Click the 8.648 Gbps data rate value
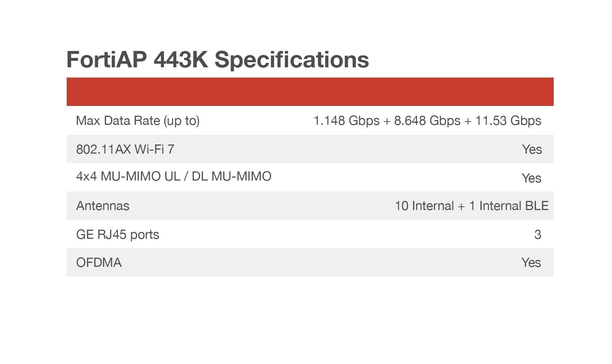Viewport: 612px width, 364px height. [x=427, y=120]
